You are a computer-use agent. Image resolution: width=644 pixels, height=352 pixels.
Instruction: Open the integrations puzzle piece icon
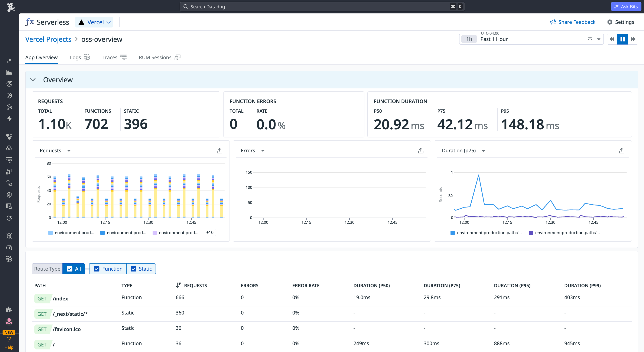[9, 310]
